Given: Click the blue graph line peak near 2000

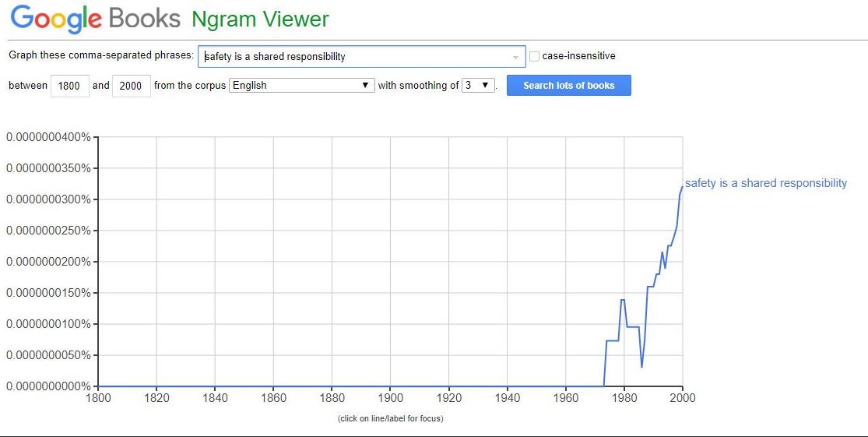Looking at the screenshot, I should pos(682,187).
